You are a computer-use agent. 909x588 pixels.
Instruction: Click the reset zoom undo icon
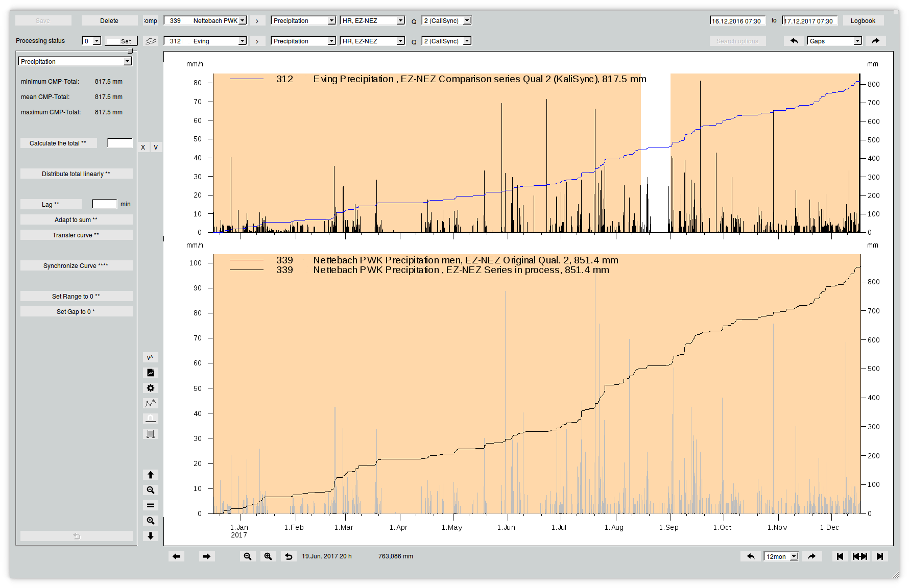pyautogui.click(x=289, y=556)
